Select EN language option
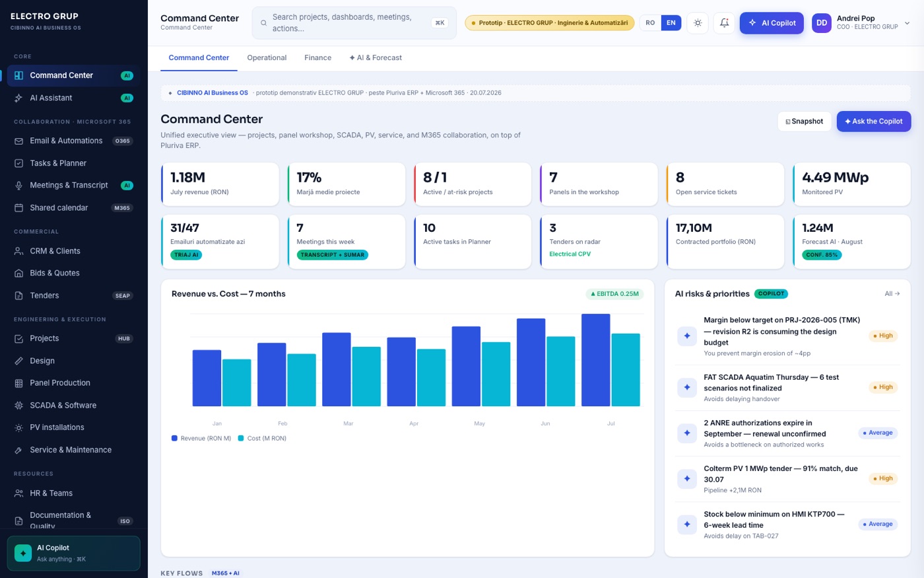The width and height of the screenshot is (924, 578). (x=671, y=23)
